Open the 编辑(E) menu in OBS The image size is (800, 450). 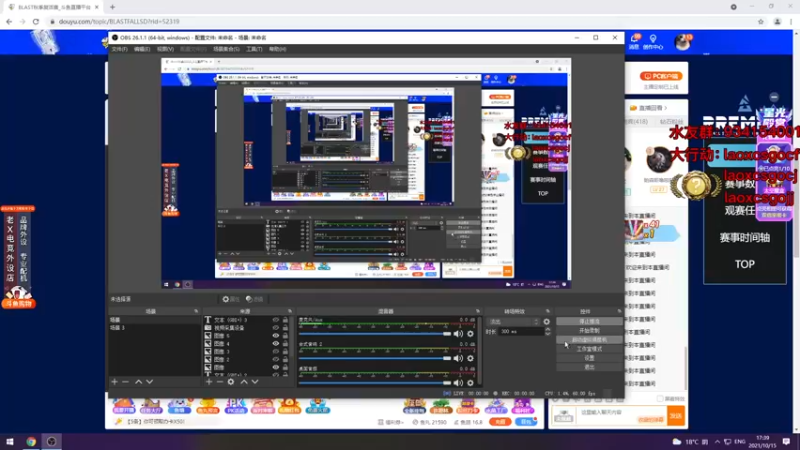click(142, 49)
